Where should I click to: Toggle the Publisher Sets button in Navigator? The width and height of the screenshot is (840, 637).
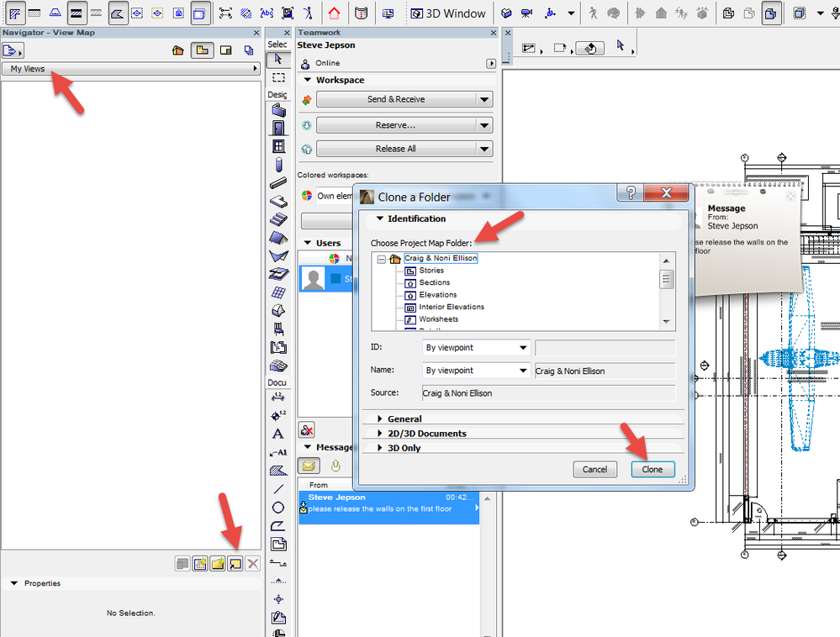249,50
